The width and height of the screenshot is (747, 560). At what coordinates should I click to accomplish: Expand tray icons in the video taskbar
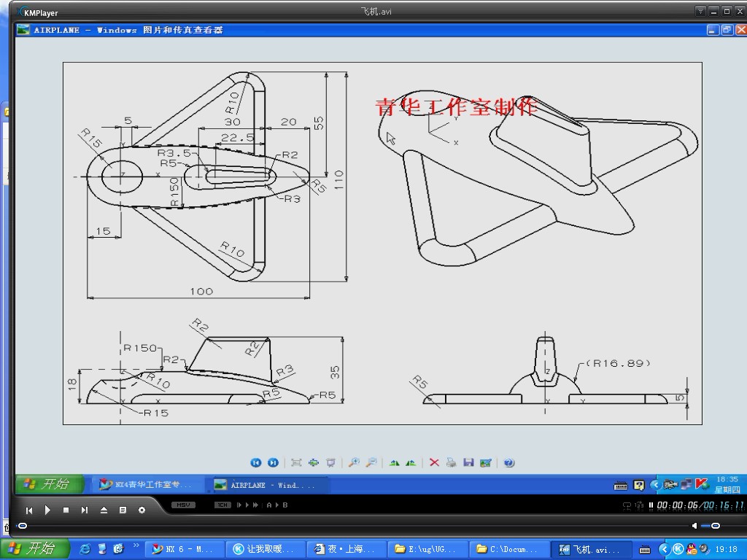click(656, 485)
